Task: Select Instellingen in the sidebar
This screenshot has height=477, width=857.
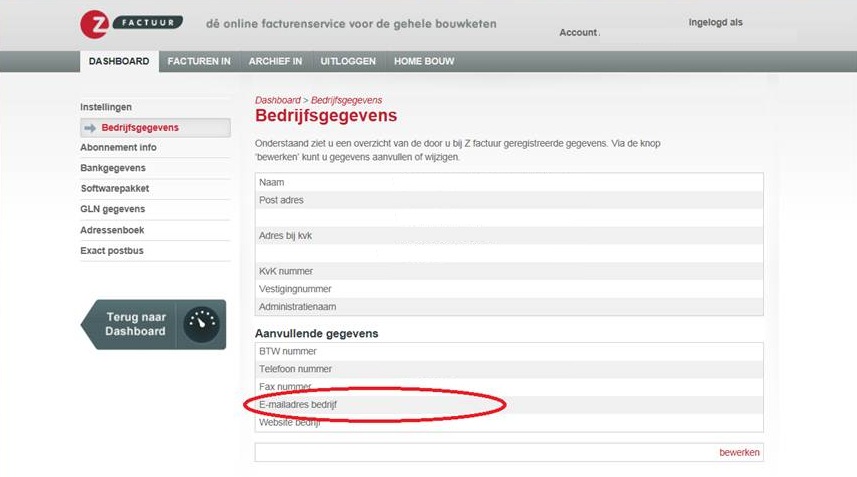Action: 106,107
